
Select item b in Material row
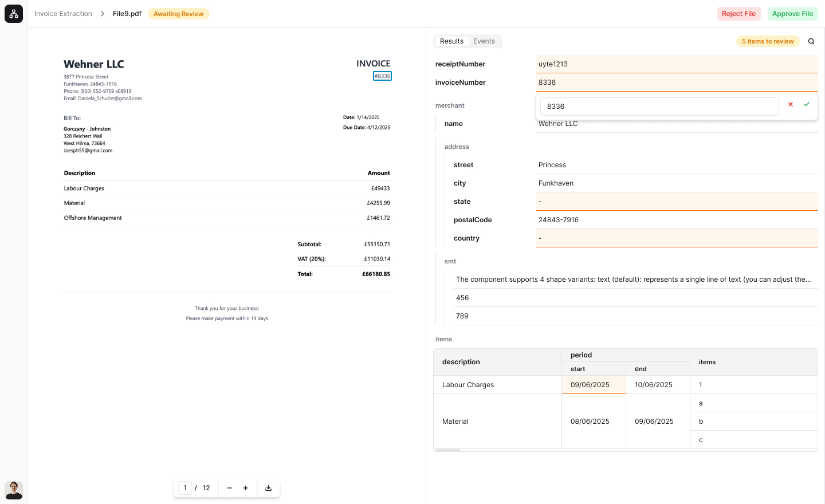point(754,422)
